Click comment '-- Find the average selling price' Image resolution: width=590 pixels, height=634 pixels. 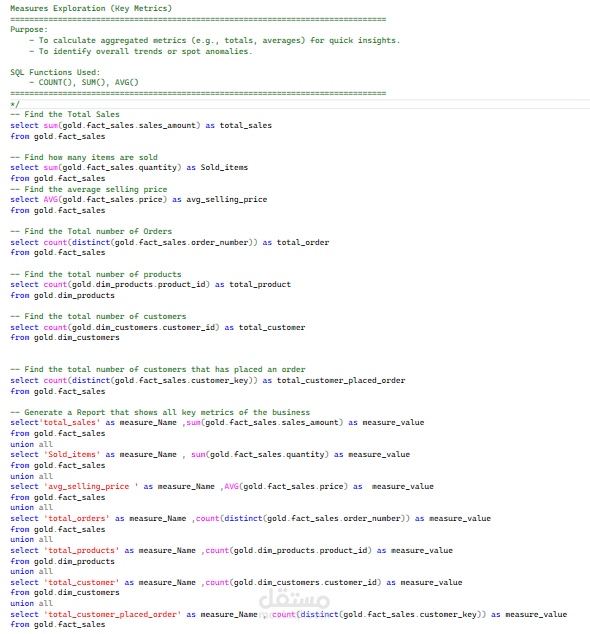pyautogui.click(x=89, y=190)
